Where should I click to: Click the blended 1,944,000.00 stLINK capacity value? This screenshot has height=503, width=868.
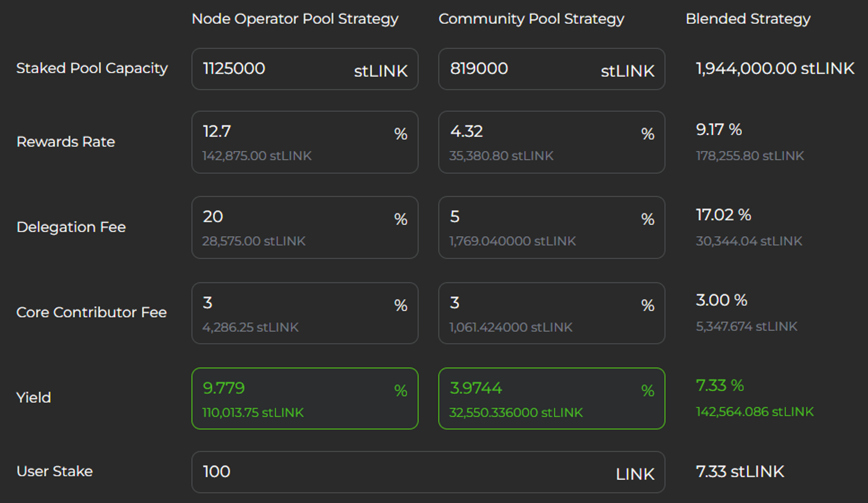pyautogui.click(x=775, y=69)
